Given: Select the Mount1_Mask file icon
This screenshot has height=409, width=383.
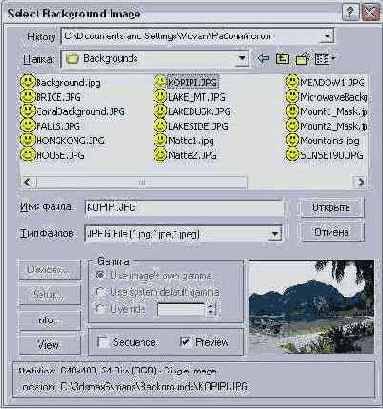Looking at the screenshot, I should [292, 111].
